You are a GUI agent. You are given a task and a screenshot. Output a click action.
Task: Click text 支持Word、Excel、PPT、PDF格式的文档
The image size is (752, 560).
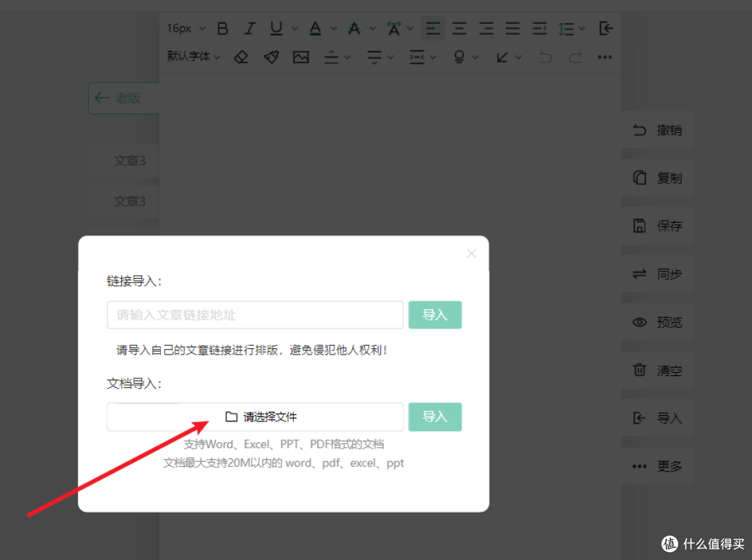[284, 444]
